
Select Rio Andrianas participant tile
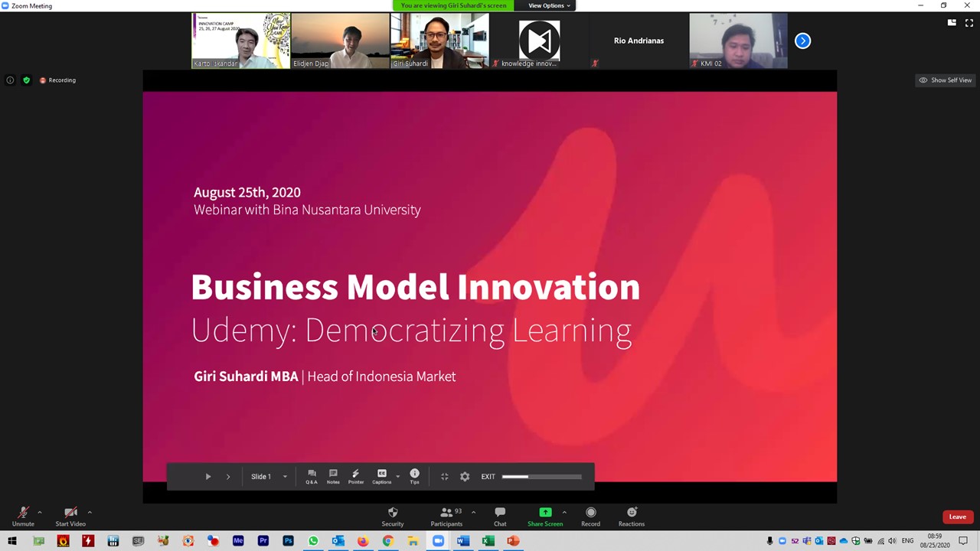tap(639, 41)
